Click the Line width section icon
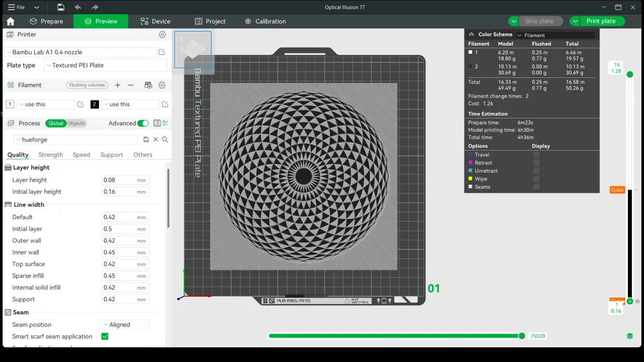Image resolution: width=644 pixels, height=362 pixels. click(x=8, y=205)
